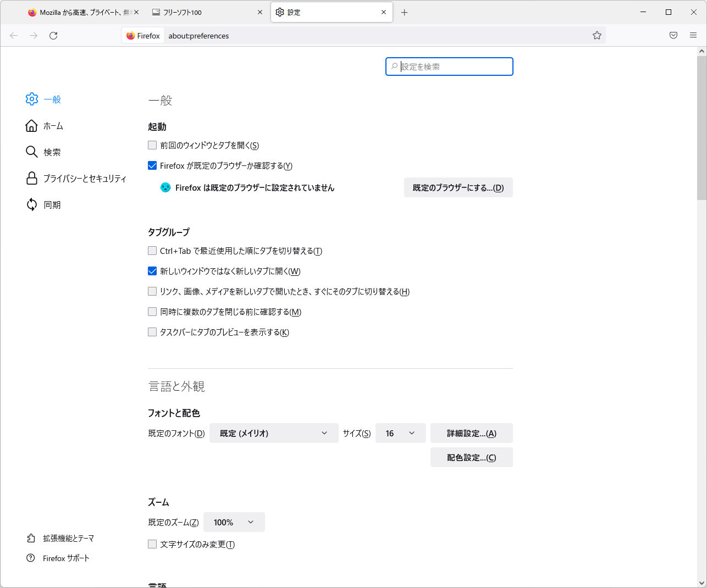Click the Firefox identity icon in address bar
Image resolution: width=707 pixels, height=588 pixels.
coord(143,36)
